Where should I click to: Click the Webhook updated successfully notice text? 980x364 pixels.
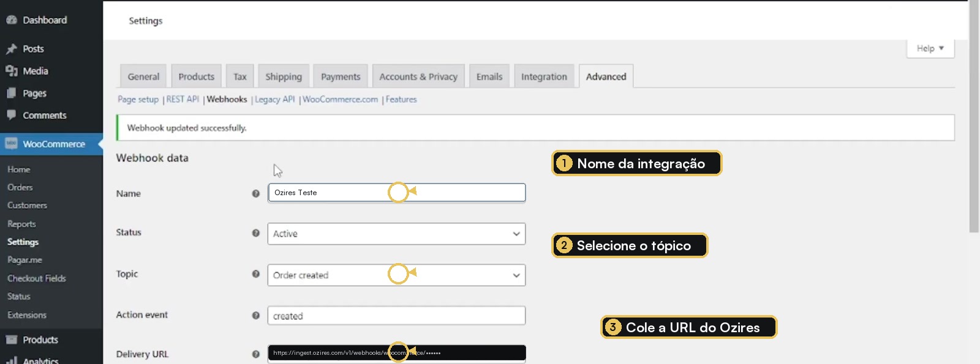click(x=187, y=128)
